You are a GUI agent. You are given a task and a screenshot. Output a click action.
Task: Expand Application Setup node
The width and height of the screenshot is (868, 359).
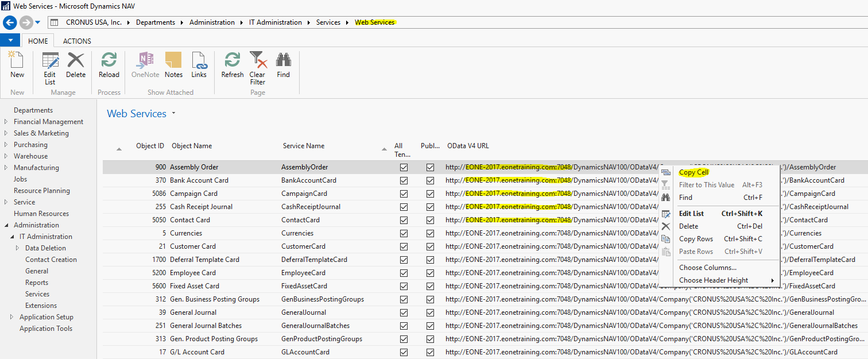pyautogui.click(x=11, y=317)
